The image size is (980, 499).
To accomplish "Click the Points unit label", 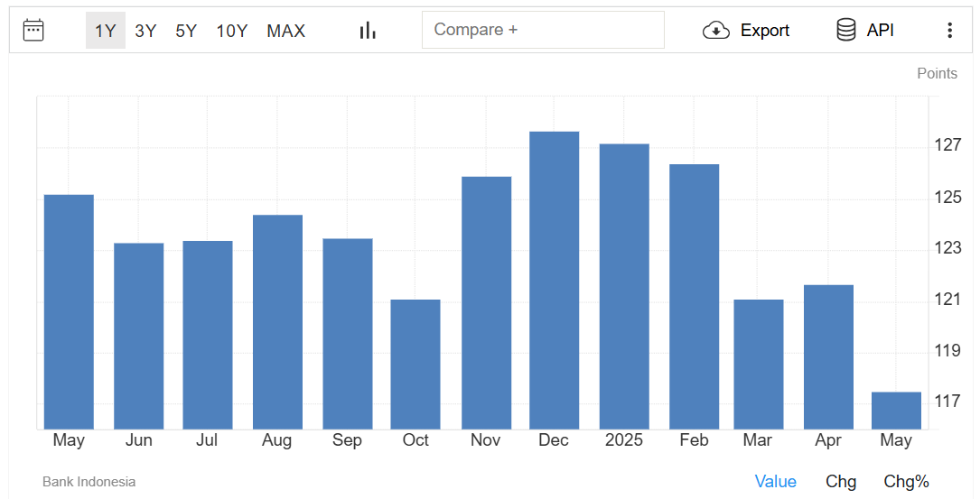I will tap(937, 73).
